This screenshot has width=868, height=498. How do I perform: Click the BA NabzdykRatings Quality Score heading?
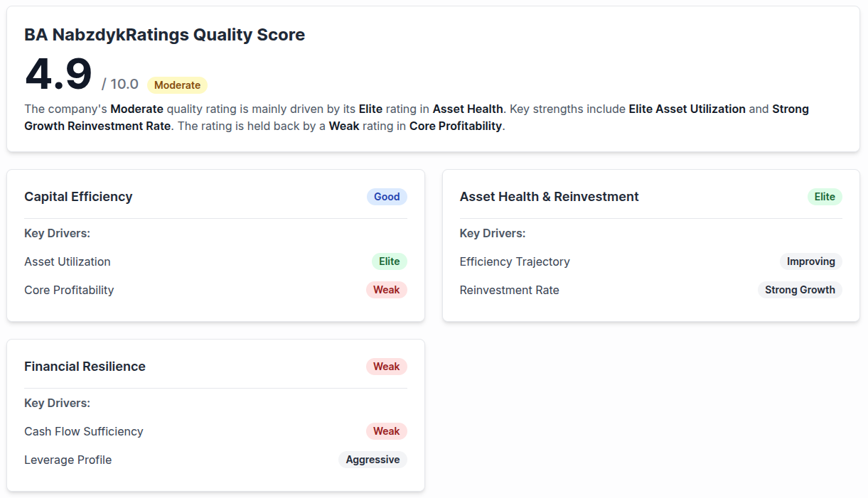point(164,34)
